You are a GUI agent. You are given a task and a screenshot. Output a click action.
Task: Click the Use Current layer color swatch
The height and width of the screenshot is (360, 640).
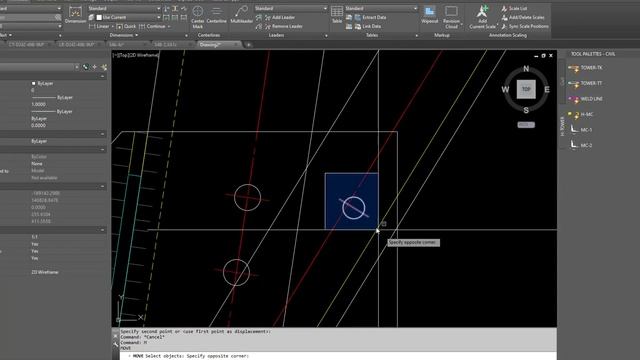(x=99, y=17)
